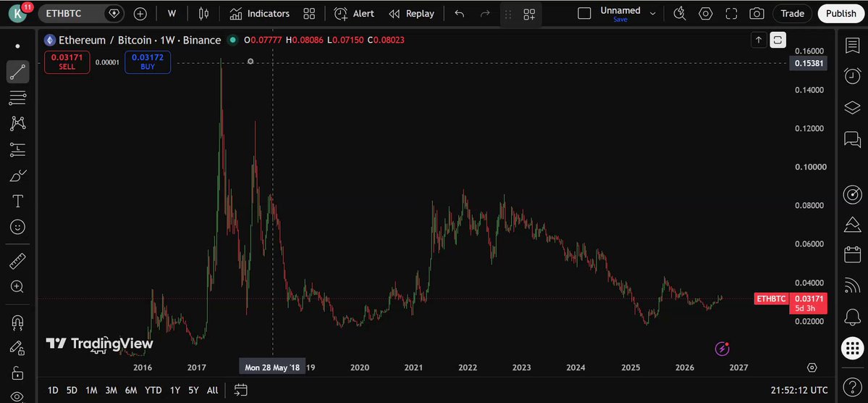Open indicator templates grid menu
Image resolution: width=868 pixels, height=403 pixels.
pos(309,13)
